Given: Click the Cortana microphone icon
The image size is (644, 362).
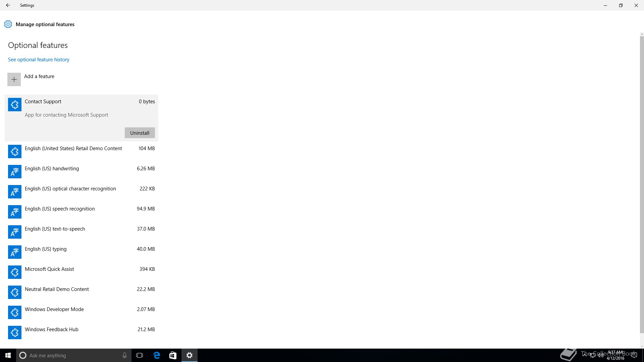Looking at the screenshot, I should point(124,355).
